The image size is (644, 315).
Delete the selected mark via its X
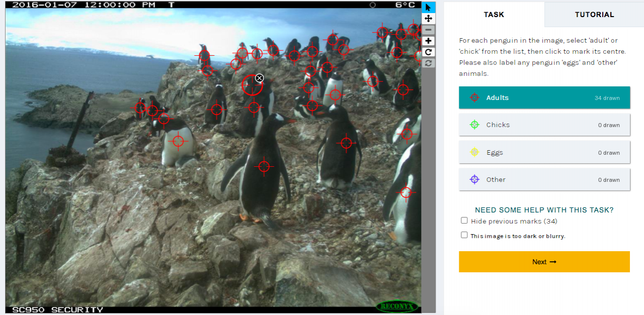[259, 78]
